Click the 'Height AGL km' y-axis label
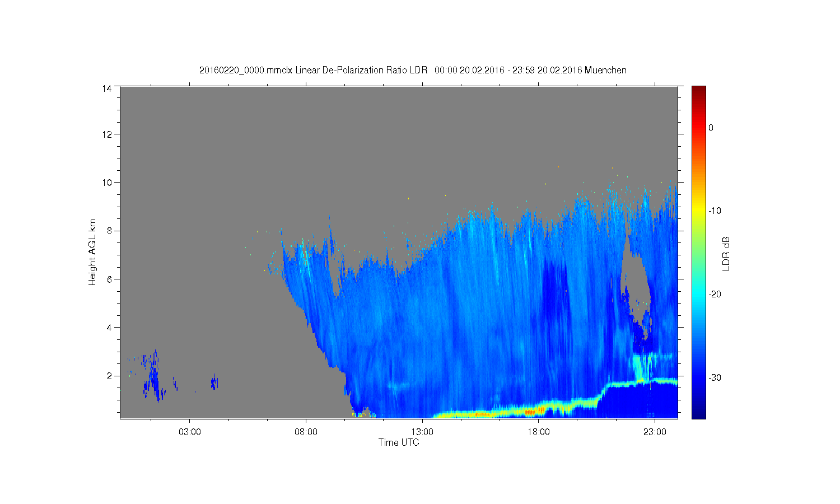The width and height of the screenshot is (840, 504). [92, 252]
